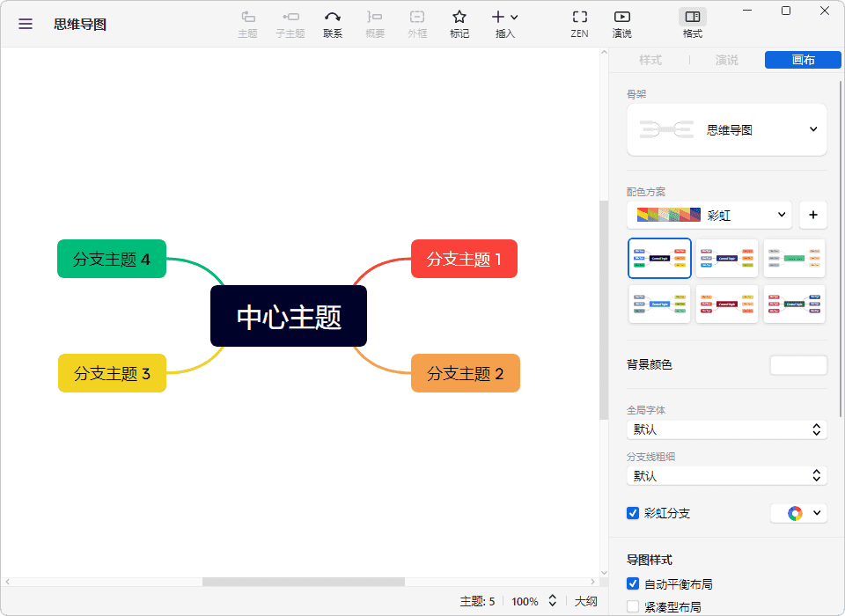Select the 分支主题 4 node
The image size is (845, 616).
(x=112, y=259)
